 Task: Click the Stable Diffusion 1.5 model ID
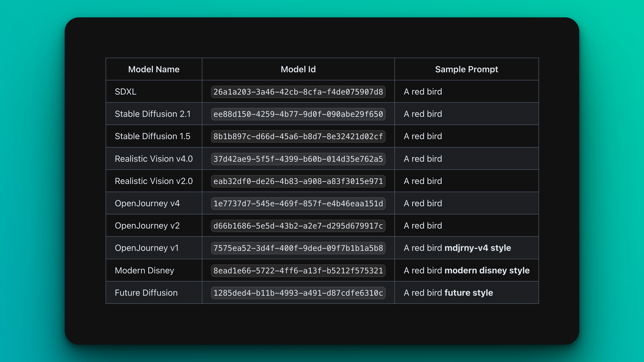298,136
